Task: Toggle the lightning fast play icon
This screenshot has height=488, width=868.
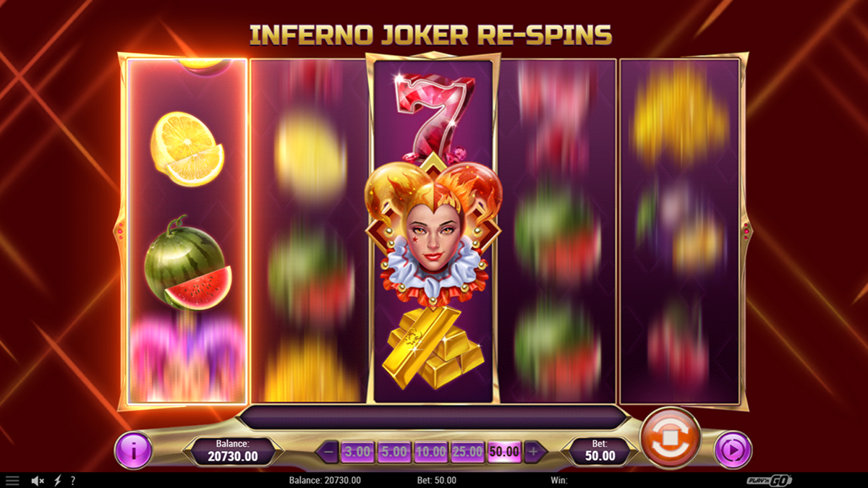Action: 57,480
